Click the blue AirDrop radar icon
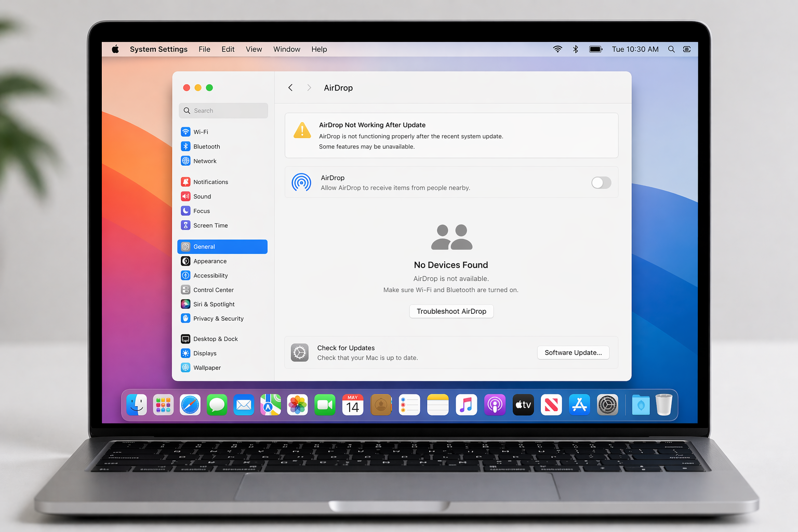 tap(301, 182)
